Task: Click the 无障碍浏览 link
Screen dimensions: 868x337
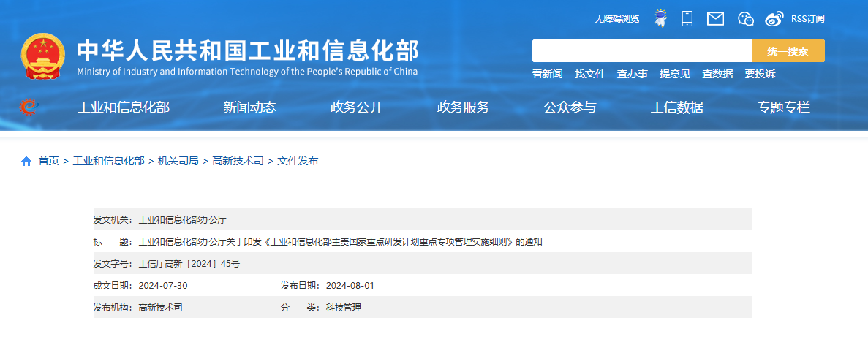Action: coord(616,19)
